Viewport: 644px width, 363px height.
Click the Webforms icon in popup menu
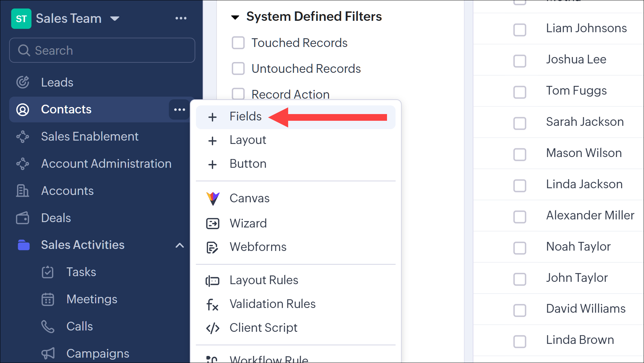tap(212, 247)
